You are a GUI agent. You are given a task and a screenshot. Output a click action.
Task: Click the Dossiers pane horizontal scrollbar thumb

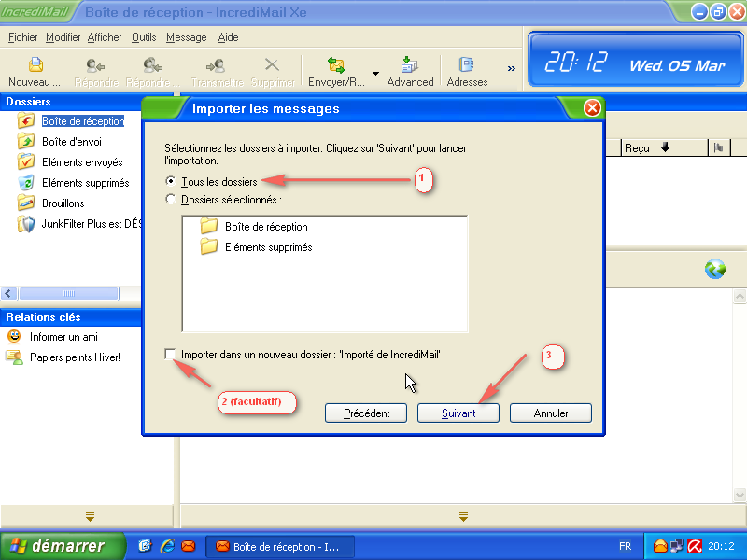pos(68,293)
